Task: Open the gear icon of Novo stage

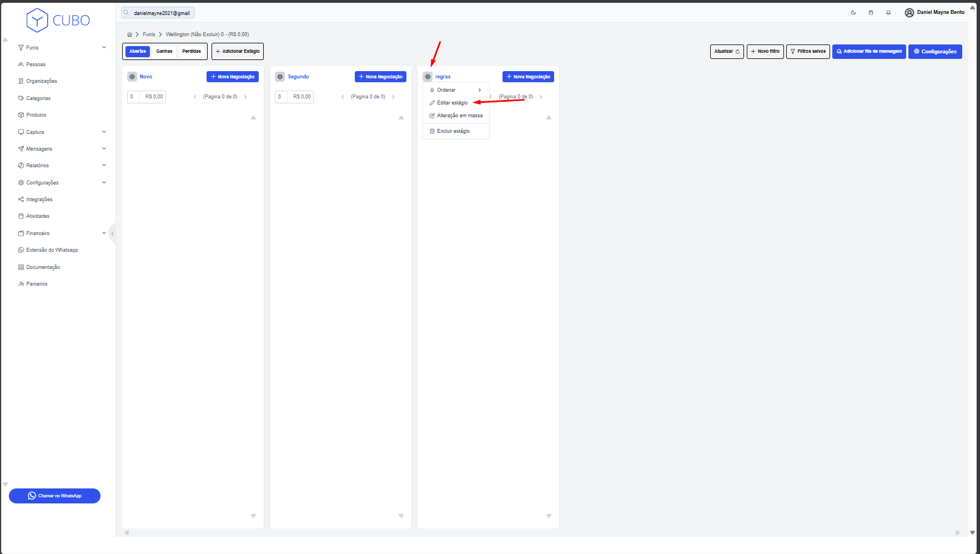Action: click(132, 77)
